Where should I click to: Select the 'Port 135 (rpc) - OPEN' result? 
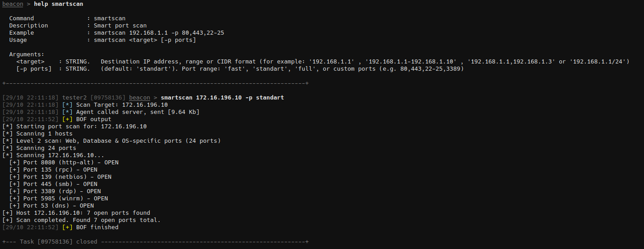tap(60, 170)
